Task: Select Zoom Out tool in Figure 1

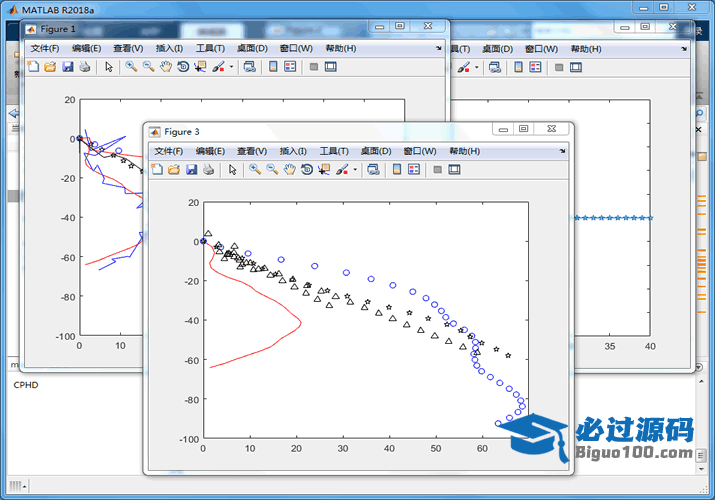Action: coord(148,67)
